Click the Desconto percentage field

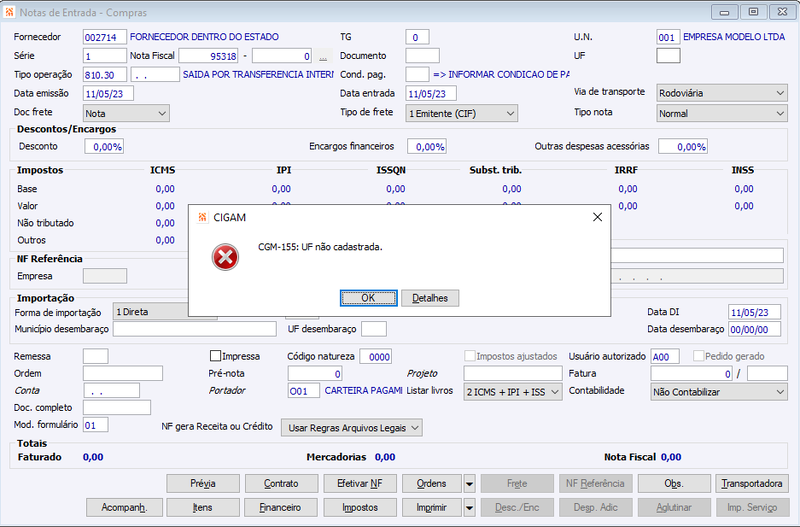coord(104,147)
